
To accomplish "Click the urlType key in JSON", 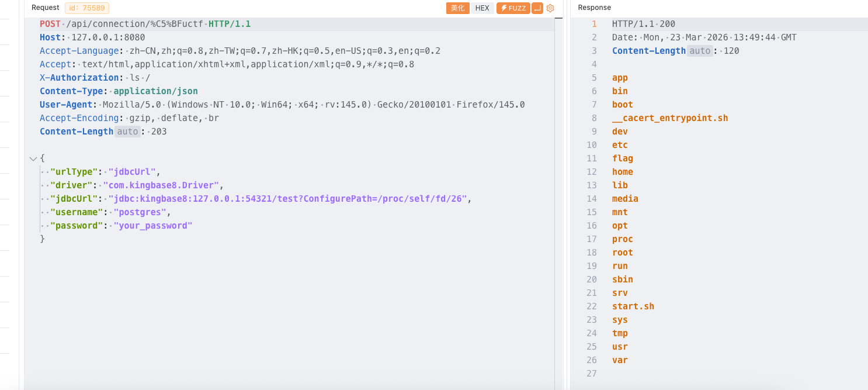I will tap(74, 172).
